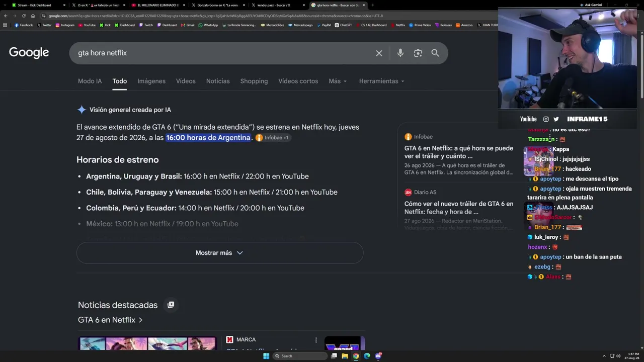Open the Windows Start menu
Image resolution: width=644 pixels, height=362 pixels.
[x=266, y=356]
